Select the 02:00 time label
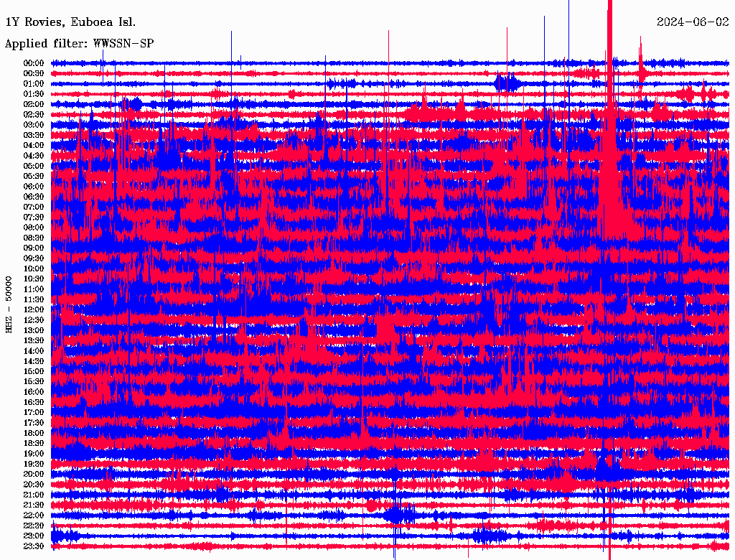Image resolution: width=735 pixels, height=560 pixels. [34, 104]
